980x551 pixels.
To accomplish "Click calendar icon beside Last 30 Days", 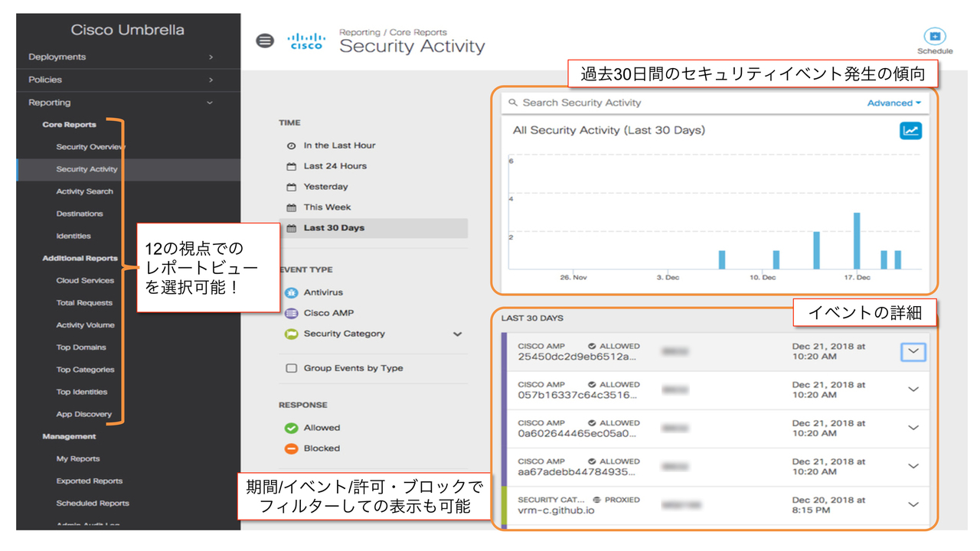I will tap(291, 228).
